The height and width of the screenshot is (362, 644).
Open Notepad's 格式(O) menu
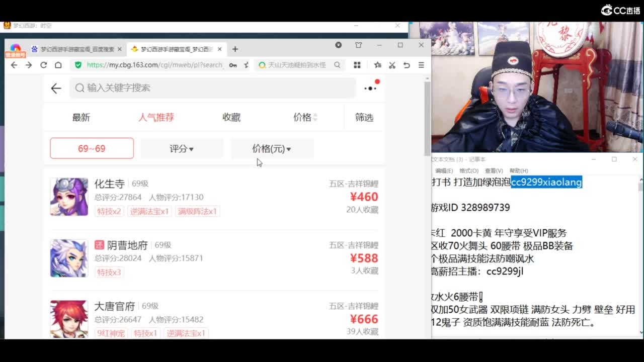coord(468,171)
